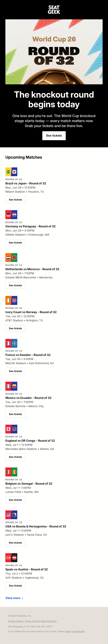Click the Germany and Paraguay flags icon

tap(11, 214)
